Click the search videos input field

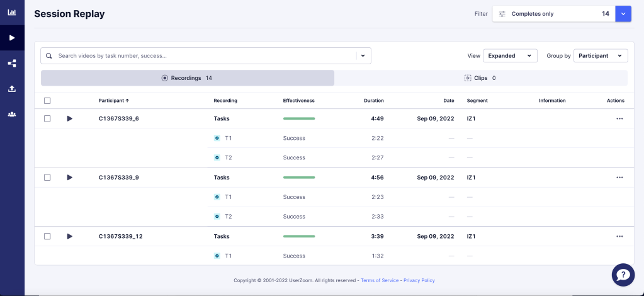coord(201,55)
